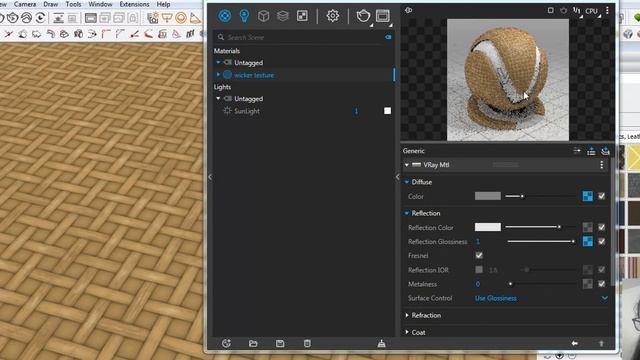Screen dimensions: 640x360
Task: Open the Surface Control Use Glossiness dropdown
Action: pos(541,298)
